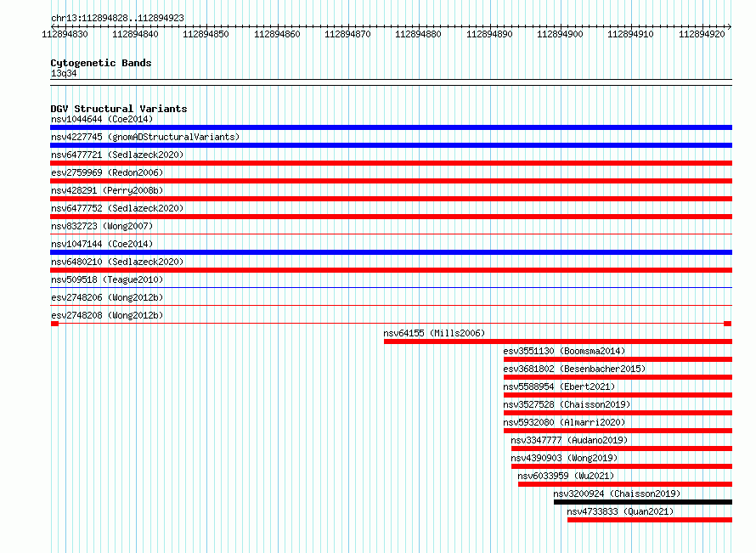Click ruler position 112894840
The width and height of the screenshot is (756, 553).
pyautogui.click(x=135, y=34)
